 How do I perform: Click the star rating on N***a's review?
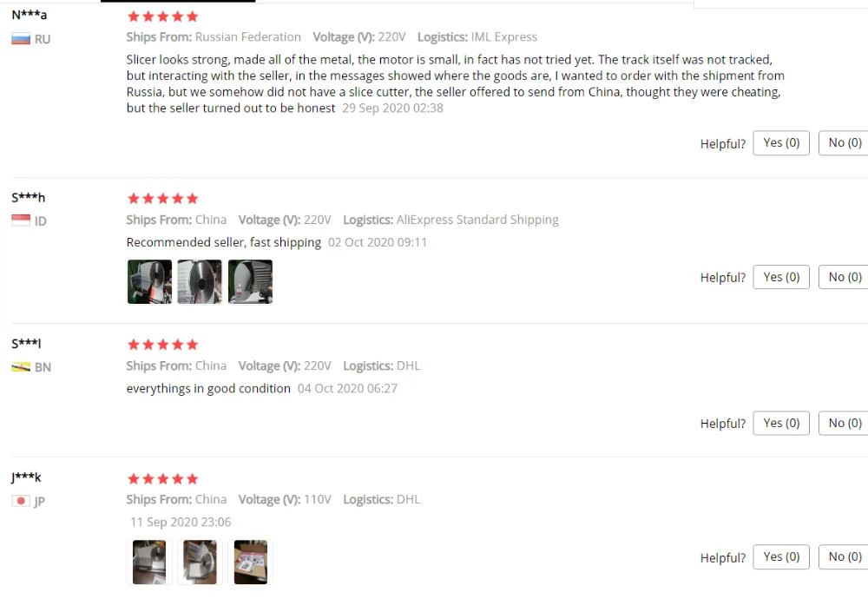pyautogui.click(x=163, y=16)
